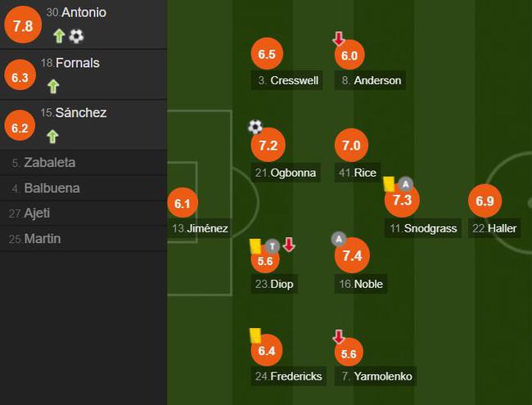532x405 pixels.
Task: Click the yellow card icon on Snodgrass
Action: click(389, 185)
